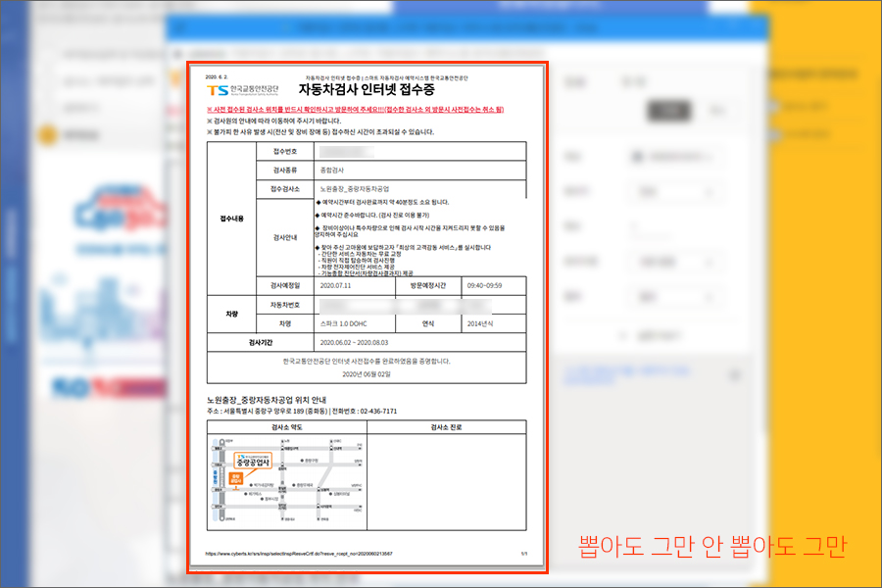The height and width of the screenshot is (588, 882).
Task: Click the TS 한국교통안전공단 logo
Action: point(242,90)
